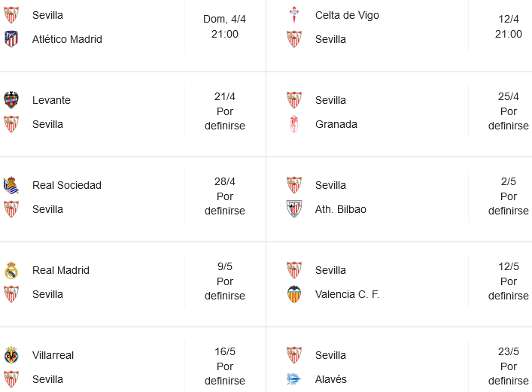Image resolution: width=532 pixels, height=392 pixels.
Task: Click the Alavés blue logo icon
Action: (294, 379)
